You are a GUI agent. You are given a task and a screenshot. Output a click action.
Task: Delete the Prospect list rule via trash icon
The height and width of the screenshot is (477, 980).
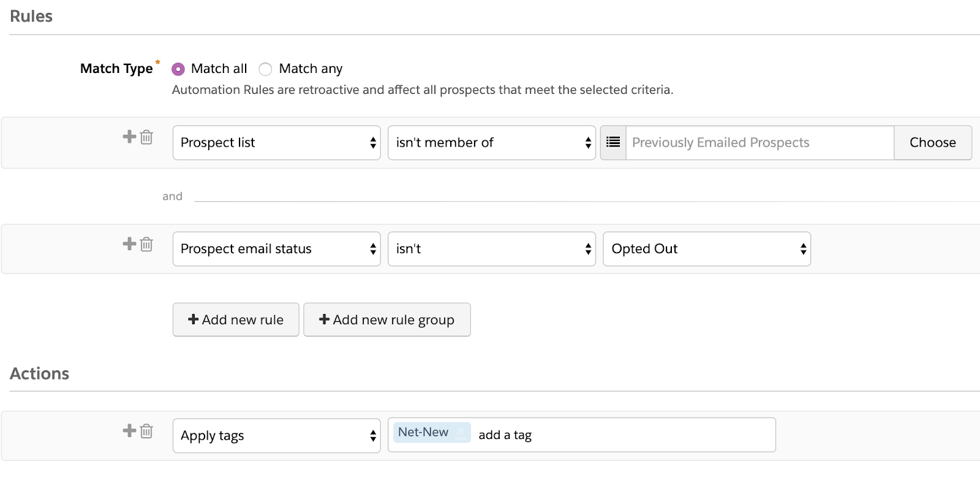point(146,137)
